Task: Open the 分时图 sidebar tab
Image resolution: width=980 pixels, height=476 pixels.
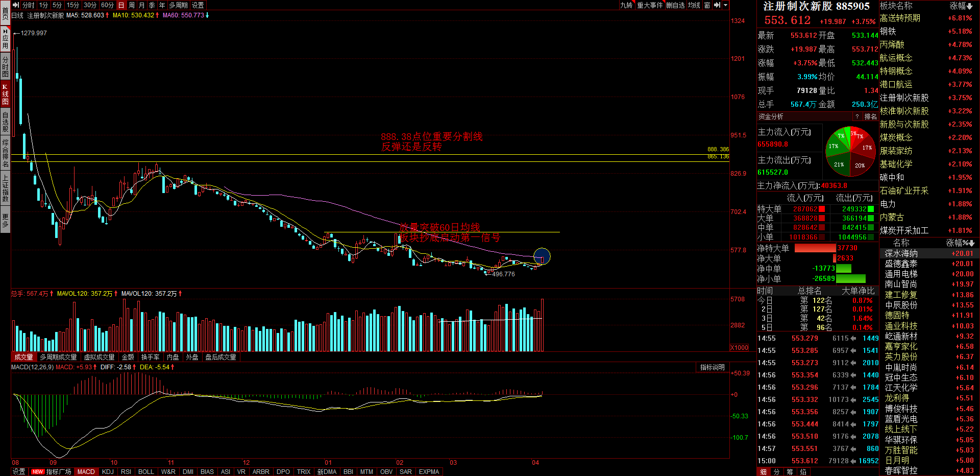Action: tap(5, 66)
